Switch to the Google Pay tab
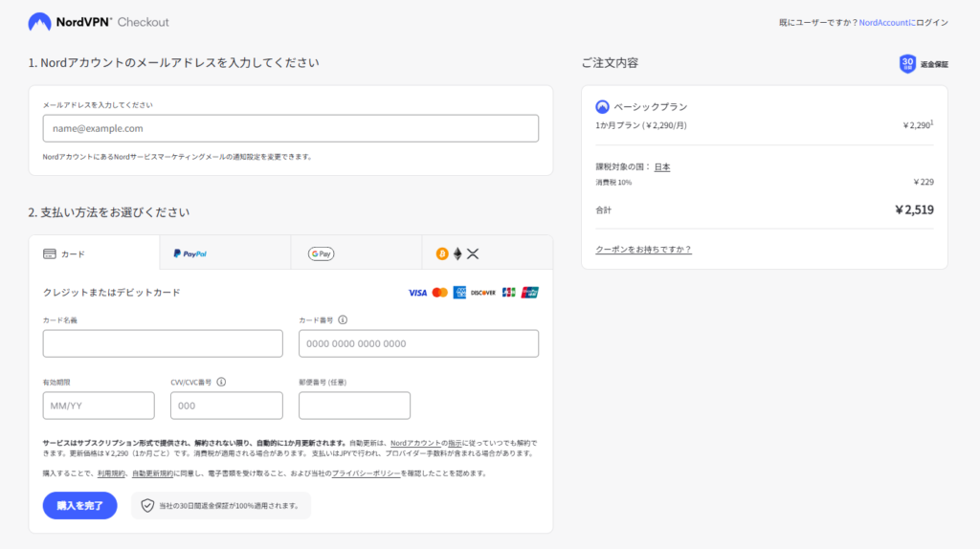The height and width of the screenshot is (549, 980). pyautogui.click(x=356, y=253)
